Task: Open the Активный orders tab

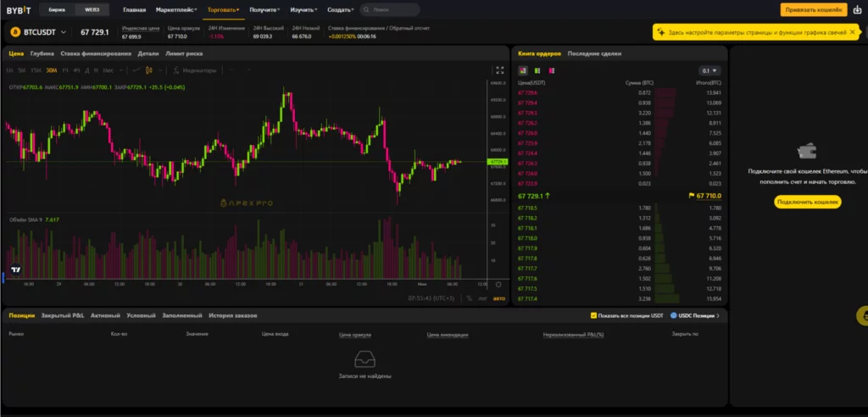Action: [x=105, y=315]
